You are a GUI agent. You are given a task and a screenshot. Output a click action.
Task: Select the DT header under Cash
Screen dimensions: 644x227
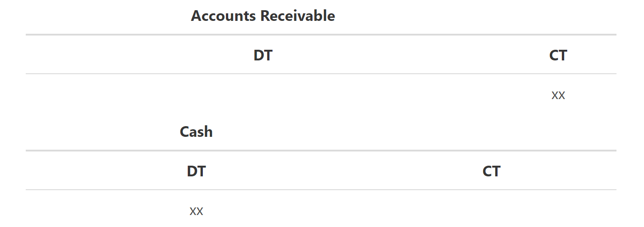coord(196,171)
